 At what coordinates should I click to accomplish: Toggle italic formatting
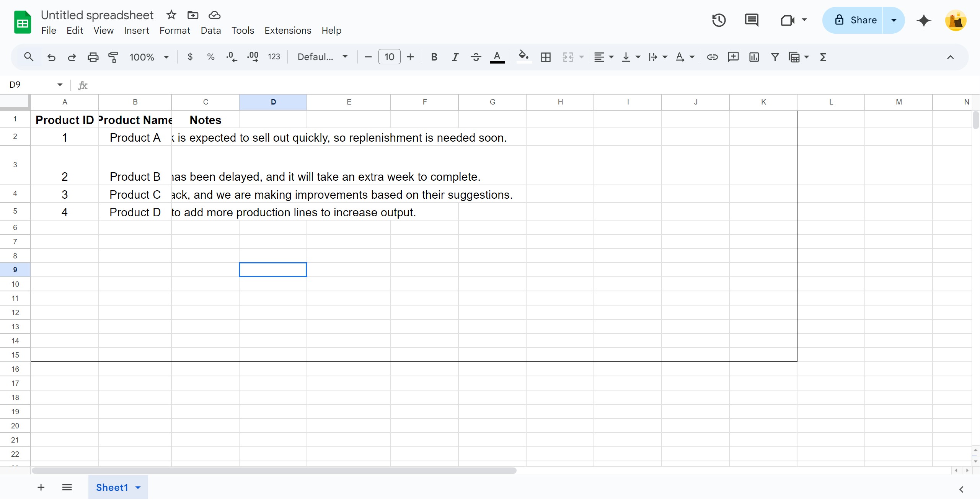tap(455, 57)
